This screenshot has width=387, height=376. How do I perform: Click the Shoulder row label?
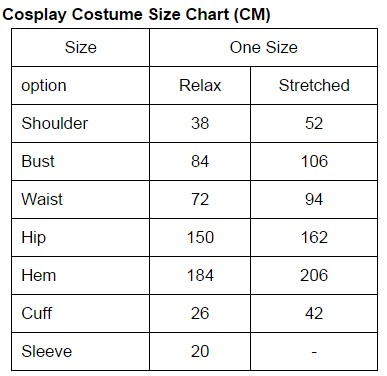pyautogui.click(x=55, y=123)
